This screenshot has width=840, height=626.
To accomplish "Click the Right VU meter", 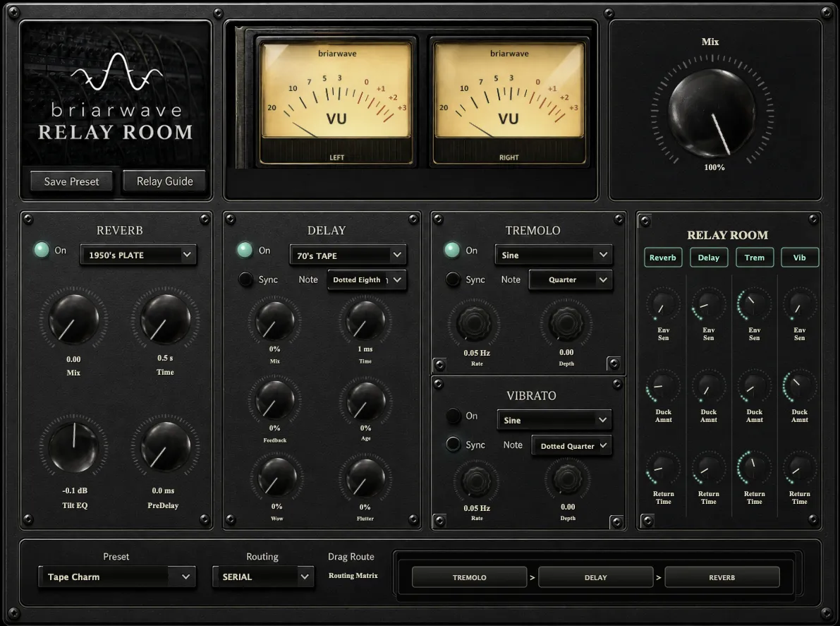I will (509, 102).
